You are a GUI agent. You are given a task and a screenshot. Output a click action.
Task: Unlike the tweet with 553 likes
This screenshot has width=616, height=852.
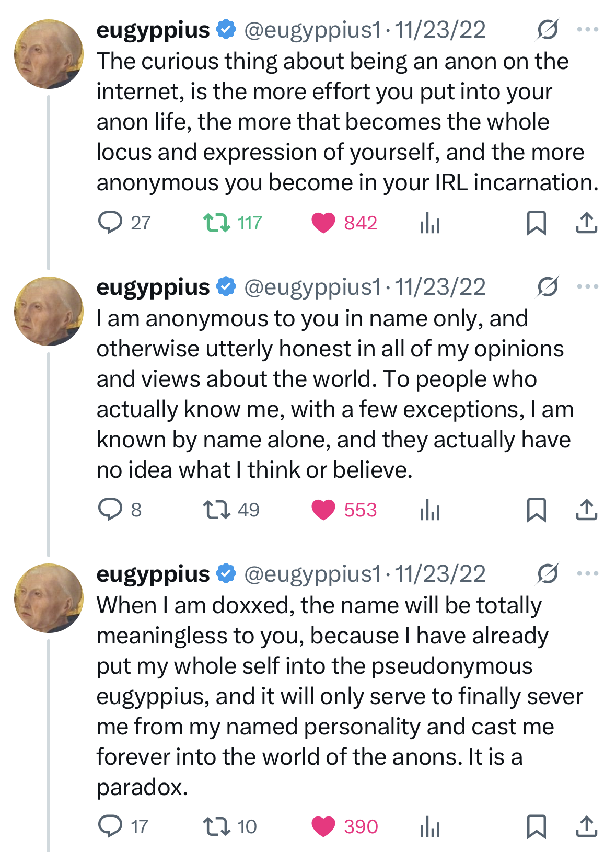[323, 510]
